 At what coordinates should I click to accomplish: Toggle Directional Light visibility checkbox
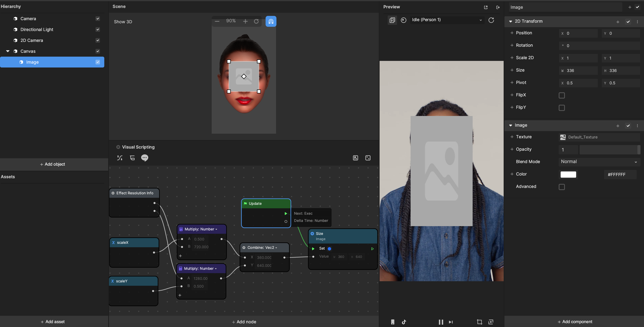pos(98,29)
